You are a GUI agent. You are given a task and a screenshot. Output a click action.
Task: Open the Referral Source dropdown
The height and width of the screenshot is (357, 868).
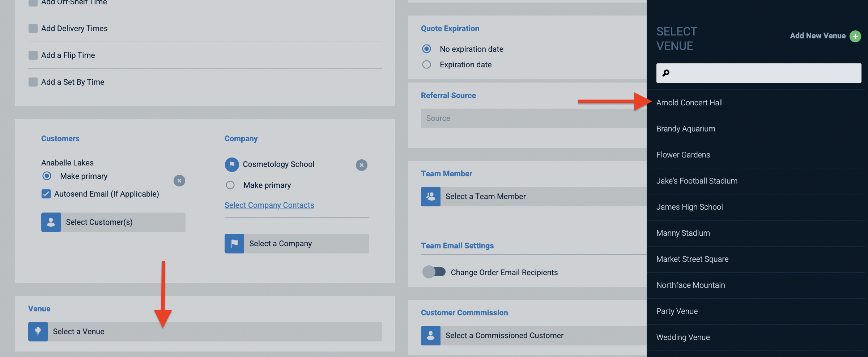coord(533,118)
